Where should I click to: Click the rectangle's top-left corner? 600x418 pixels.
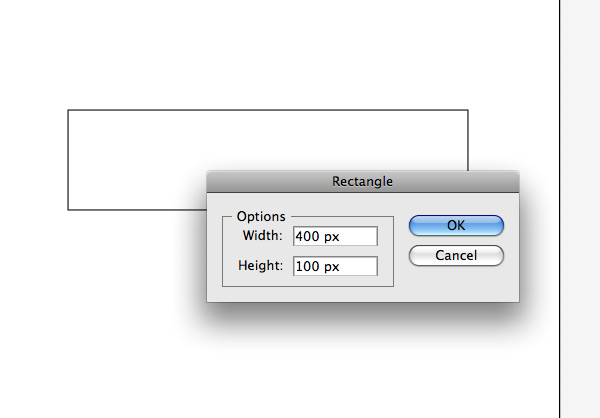68,110
